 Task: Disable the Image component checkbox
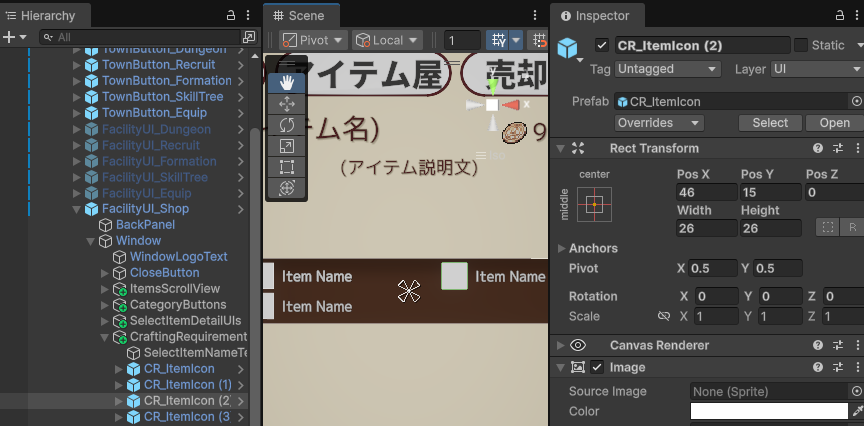(597, 368)
